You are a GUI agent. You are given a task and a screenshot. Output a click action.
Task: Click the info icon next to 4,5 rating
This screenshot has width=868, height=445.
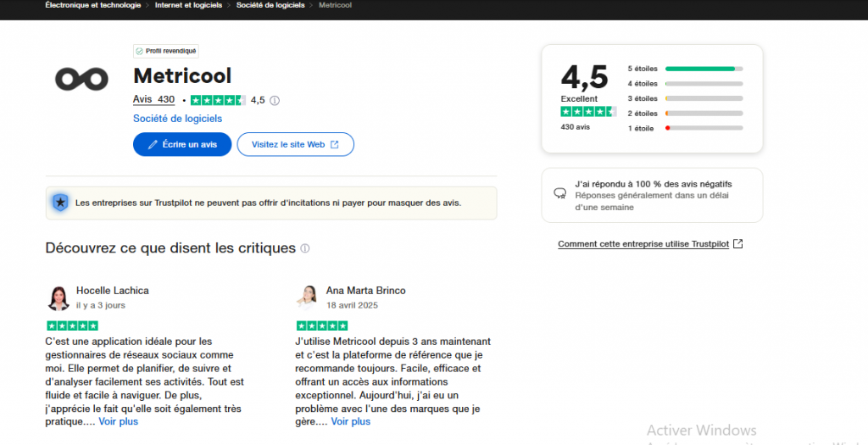click(x=275, y=101)
